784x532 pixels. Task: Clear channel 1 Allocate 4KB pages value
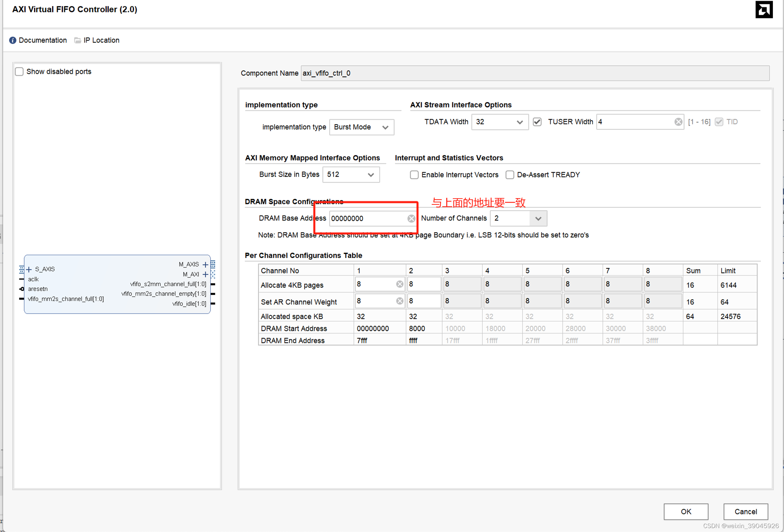pos(400,284)
